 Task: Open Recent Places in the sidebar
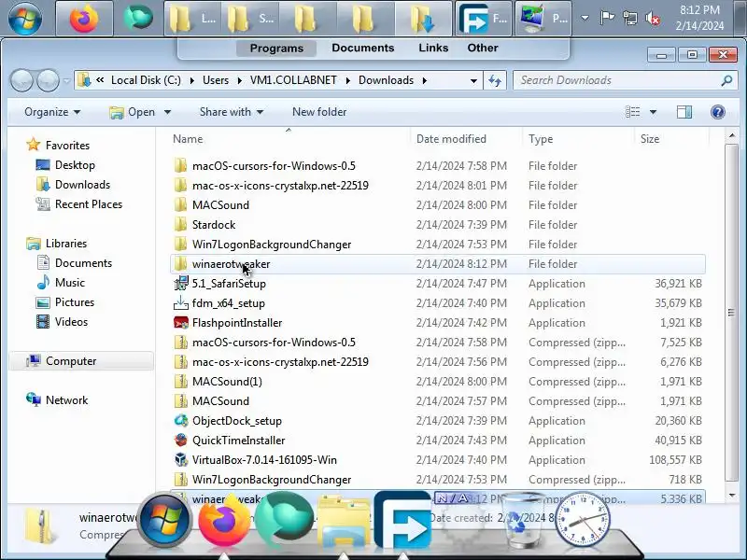pyautogui.click(x=79, y=204)
